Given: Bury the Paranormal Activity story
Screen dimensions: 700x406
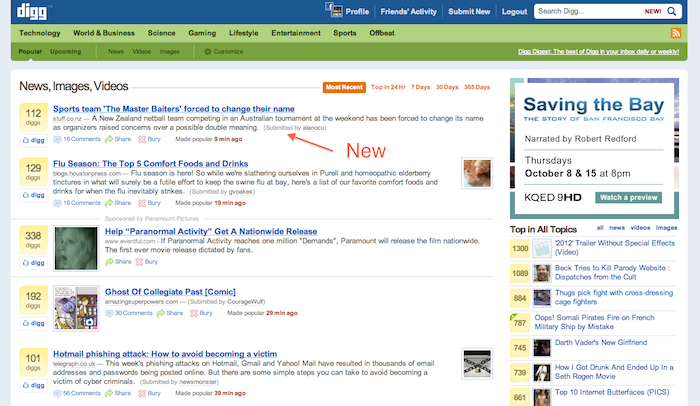Looking at the screenshot, I should point(146,262).
